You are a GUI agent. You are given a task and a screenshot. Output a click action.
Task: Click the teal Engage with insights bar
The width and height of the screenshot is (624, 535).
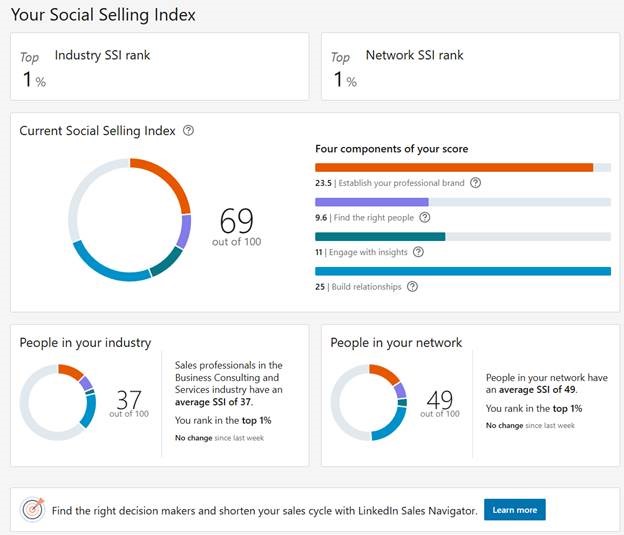(463, 237)
